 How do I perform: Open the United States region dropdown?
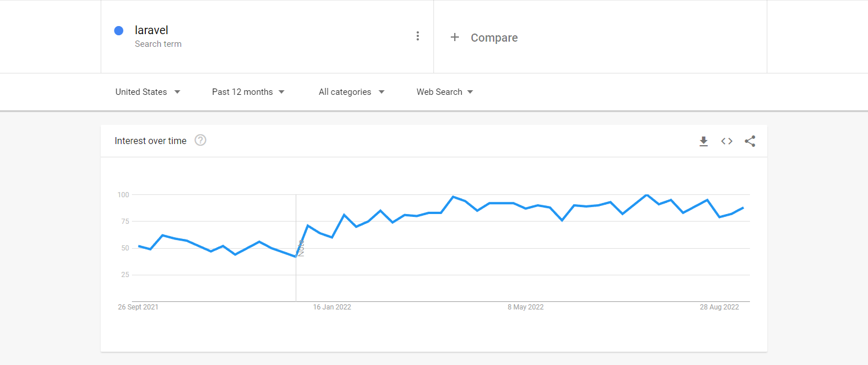click(148, 92)
